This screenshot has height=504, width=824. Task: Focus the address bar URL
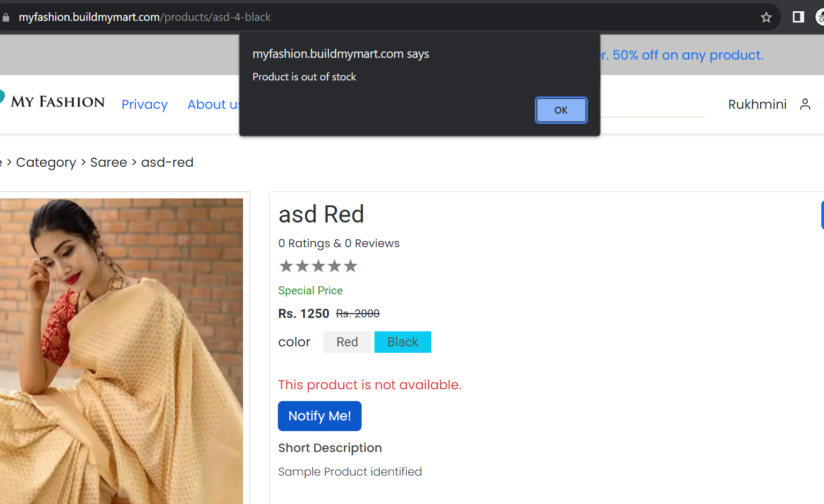click(x=145, y=17)
